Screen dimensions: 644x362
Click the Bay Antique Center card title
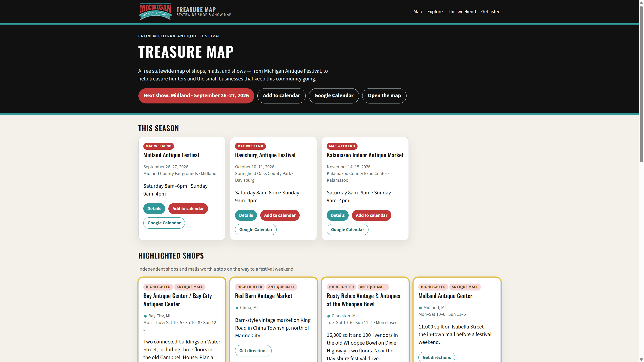point(177,300)
